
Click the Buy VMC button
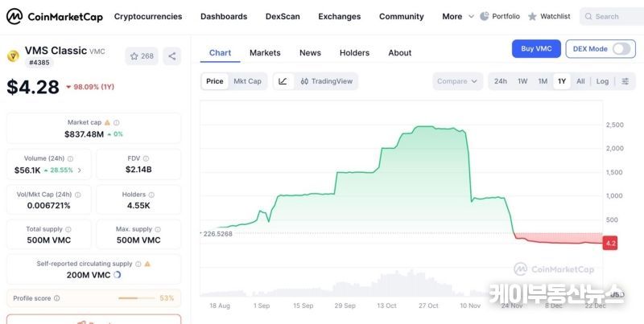[x=536, y=49]
